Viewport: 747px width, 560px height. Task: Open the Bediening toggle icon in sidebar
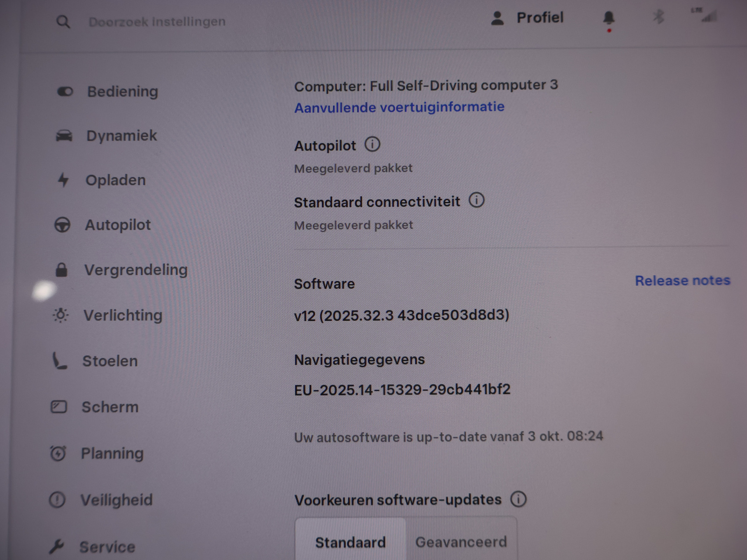pos(65,92)
